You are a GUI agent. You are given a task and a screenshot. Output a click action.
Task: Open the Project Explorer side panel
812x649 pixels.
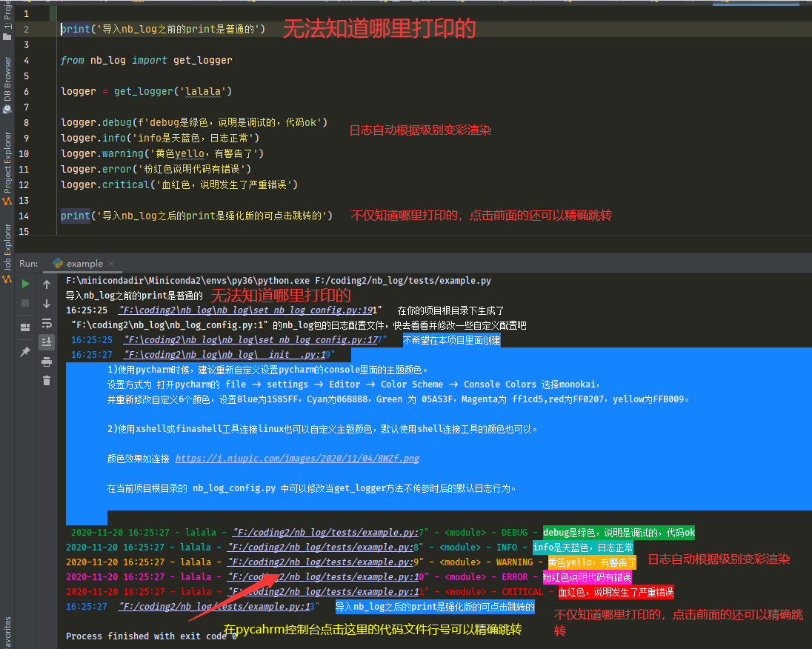[x=7, y=162]
